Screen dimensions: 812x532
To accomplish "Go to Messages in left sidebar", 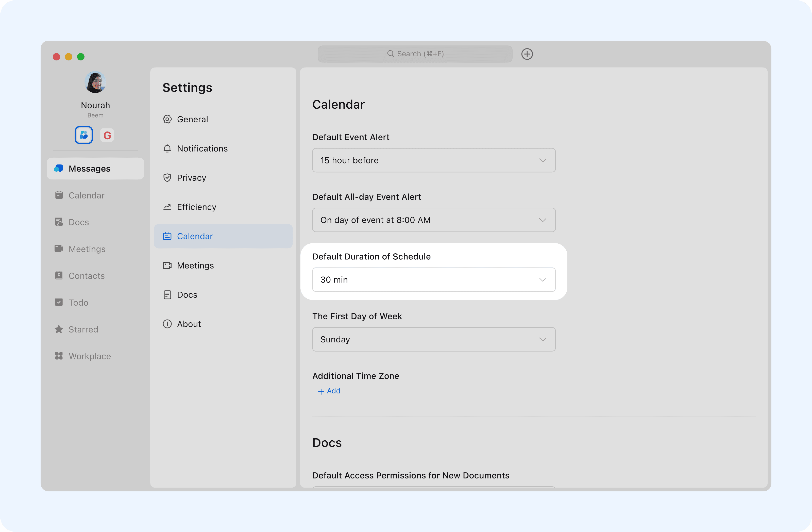I will pos(89,169).
